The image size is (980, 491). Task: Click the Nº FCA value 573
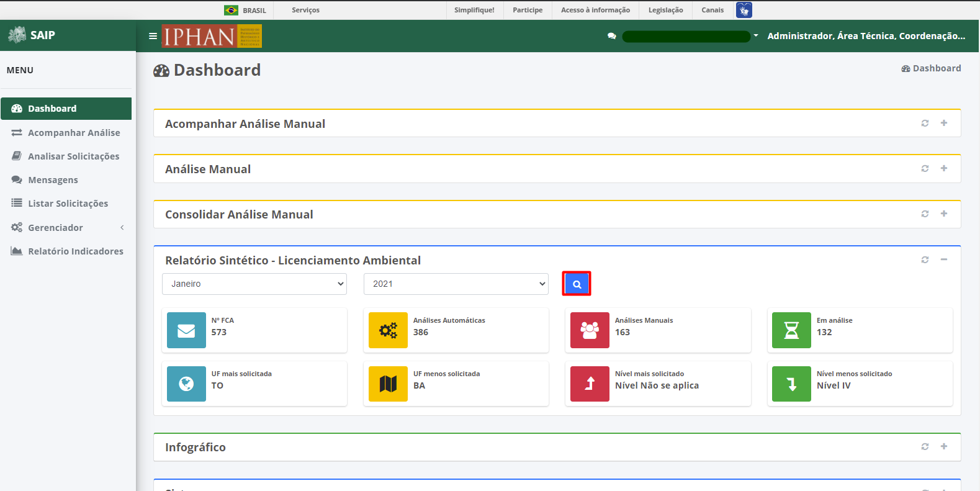218,332
